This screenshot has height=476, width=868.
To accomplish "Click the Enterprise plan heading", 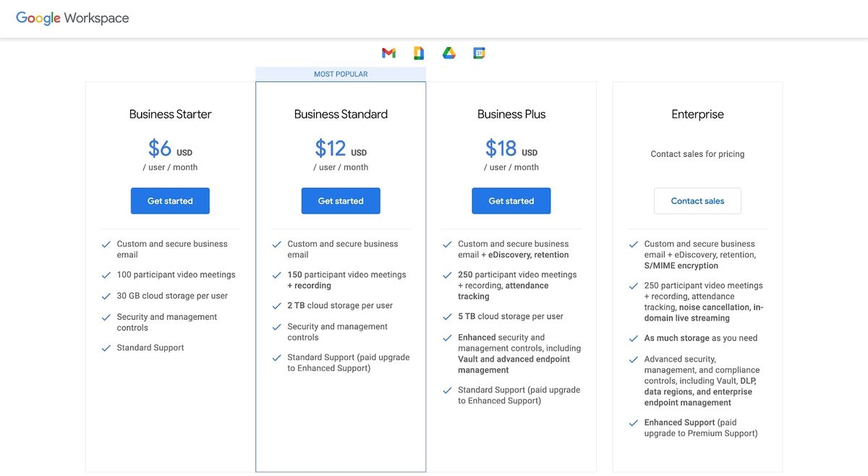I will (697, 114).
